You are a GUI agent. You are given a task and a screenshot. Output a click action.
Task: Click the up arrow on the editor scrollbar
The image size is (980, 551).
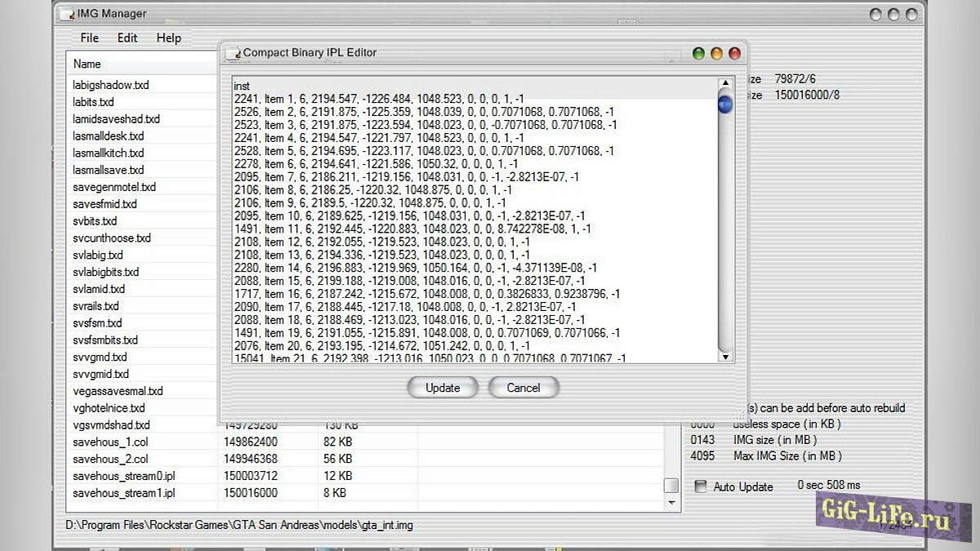725,82
